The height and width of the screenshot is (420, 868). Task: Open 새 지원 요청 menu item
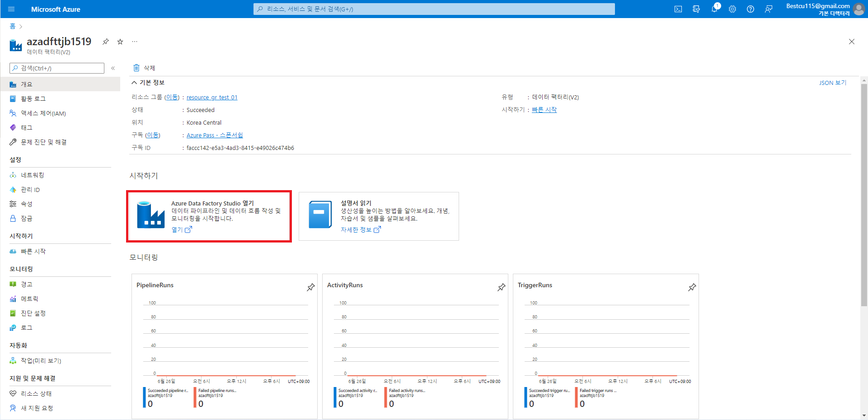point(60,408)
